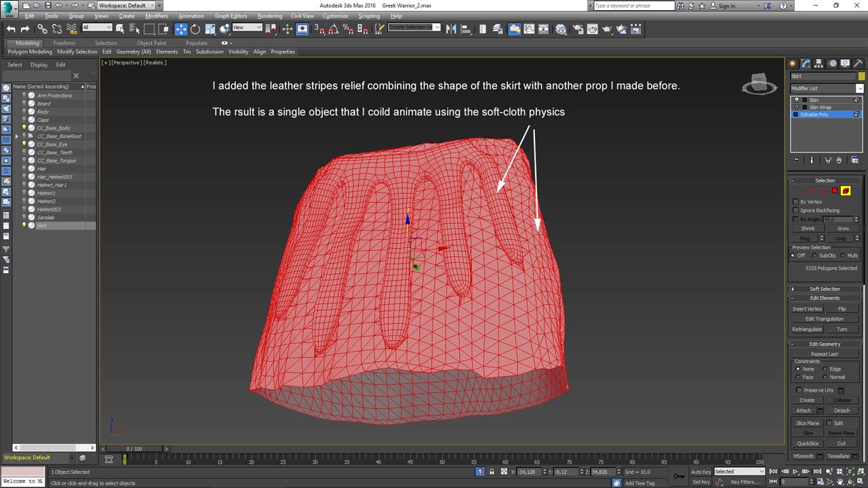The image size is (868, 488).
Task: Click the Undo arrow in main toolbar
Action: coord(11,29)
